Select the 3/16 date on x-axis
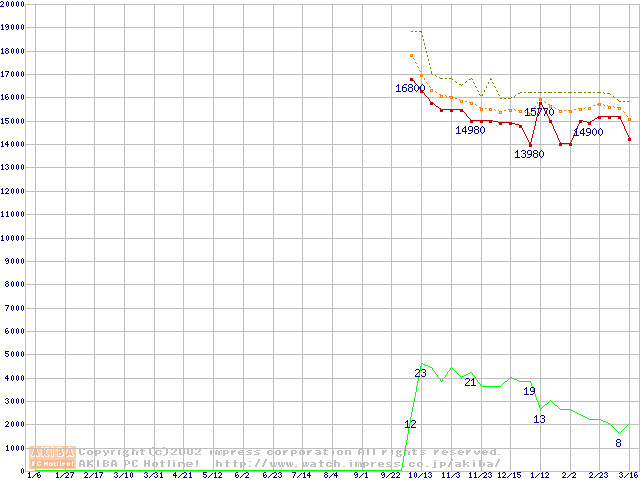Screen dimensions: 640x480 pos(628,476)
